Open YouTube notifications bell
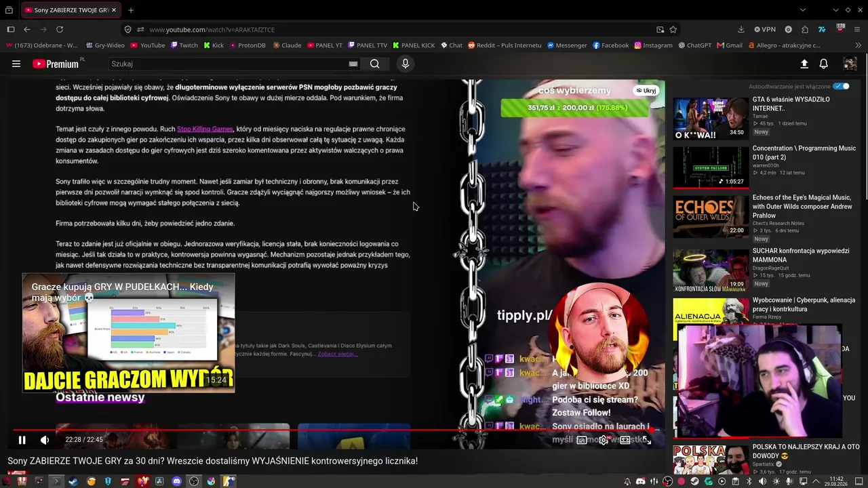Screen dimensions: 868x488 (x=824, y=64)
